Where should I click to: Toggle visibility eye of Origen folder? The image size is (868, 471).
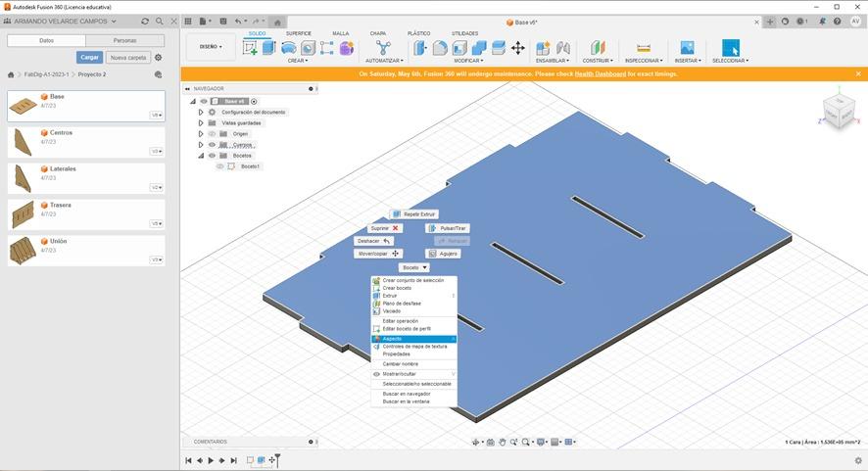[x=212, y=134]
